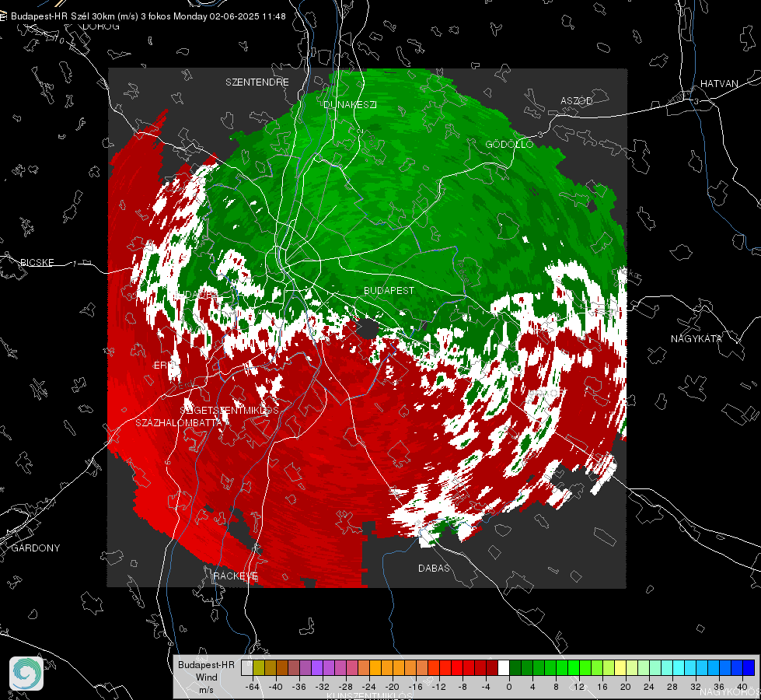Click the GÖDÖLLŐ label
The image size is (761, 700).
click(509, 144)
